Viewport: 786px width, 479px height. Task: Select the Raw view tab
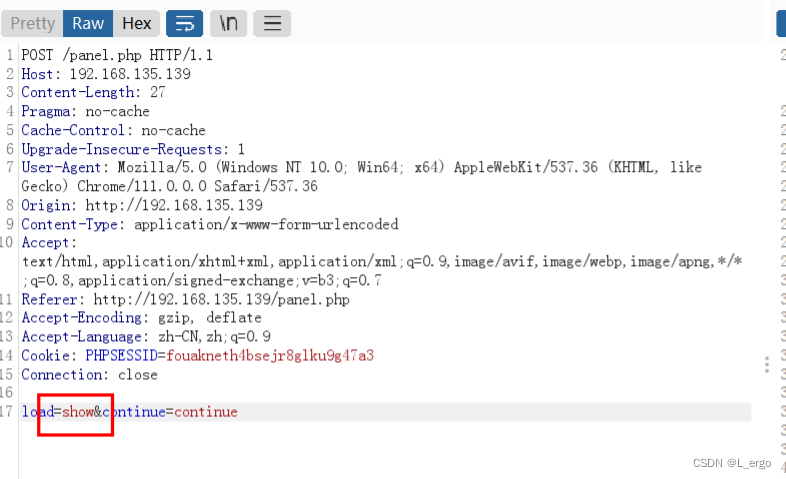click(x=88, y=24)
